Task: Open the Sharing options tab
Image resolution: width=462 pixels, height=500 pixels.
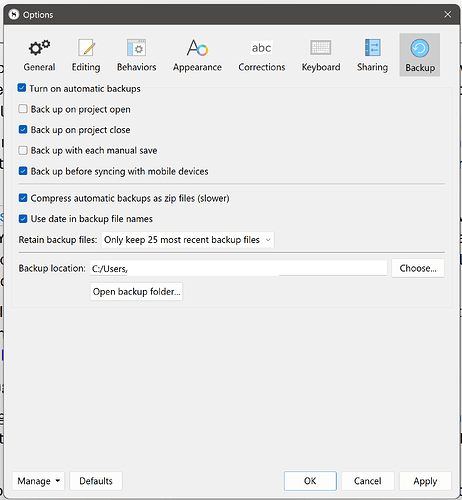Action: pos(372,55)
